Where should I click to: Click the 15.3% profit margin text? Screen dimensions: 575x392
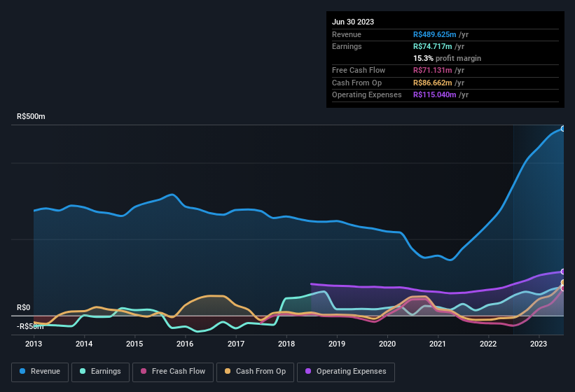pyautogui.click(x=447, y=58)
